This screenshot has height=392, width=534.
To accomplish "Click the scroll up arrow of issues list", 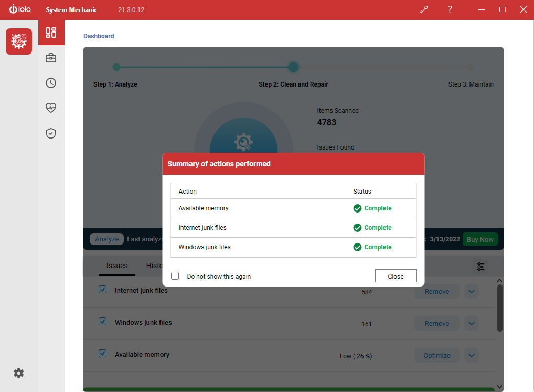I will (x=499, y=281).
